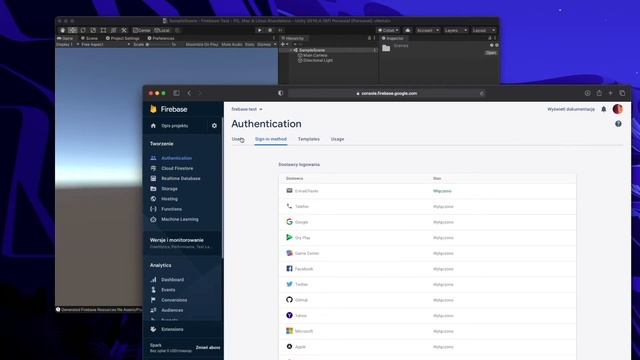The image size is (640, 360).
Task: Open the firebase-test project dropdown
Action: 247,109
